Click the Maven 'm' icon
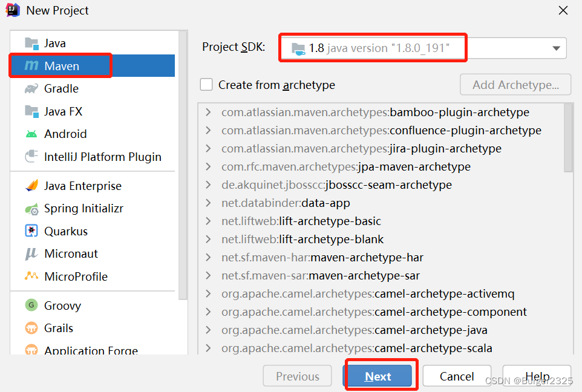582x392 pixels. tap(31, 66)
